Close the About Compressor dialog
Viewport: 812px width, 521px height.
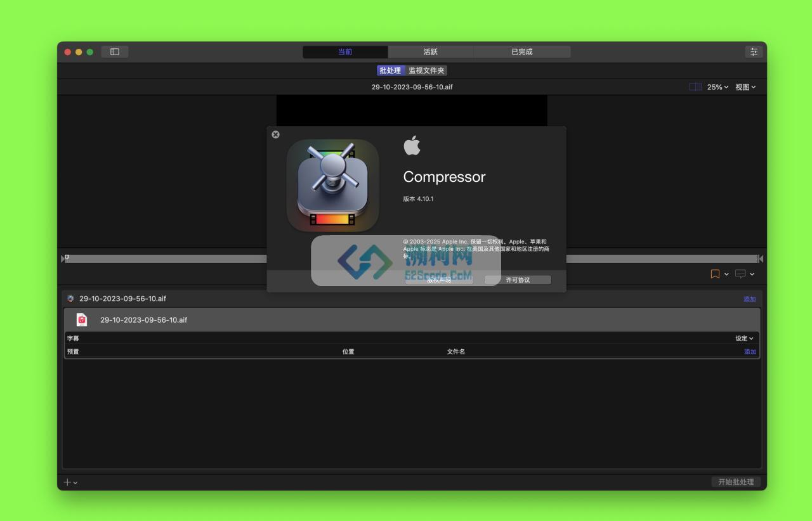point(275,134)
